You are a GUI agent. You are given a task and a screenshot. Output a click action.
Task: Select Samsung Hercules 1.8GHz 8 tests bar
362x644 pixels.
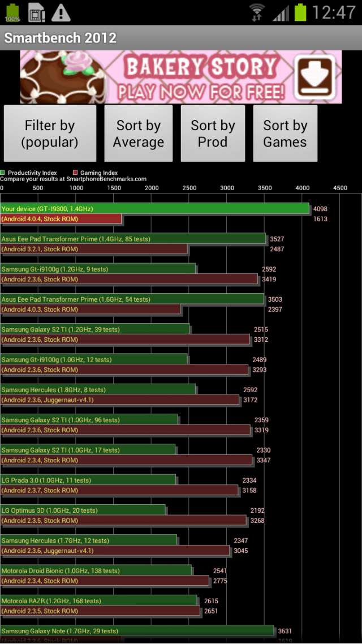pyautogui.click(x=98, y=390)
